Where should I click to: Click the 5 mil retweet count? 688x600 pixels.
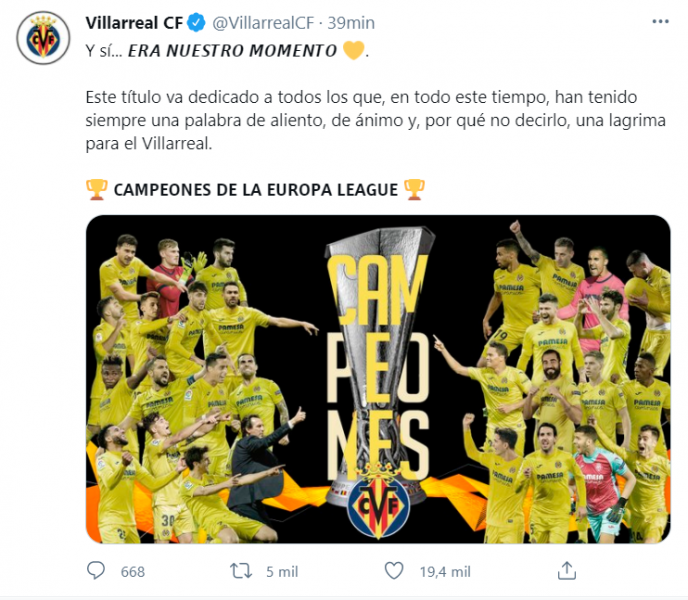(282, 571)
